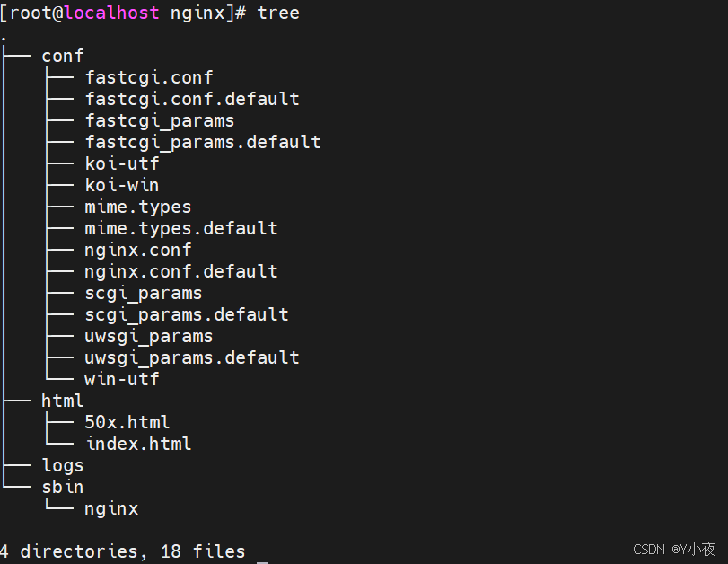
Task: Click the html directory name
Action: [x=63, y=401]
